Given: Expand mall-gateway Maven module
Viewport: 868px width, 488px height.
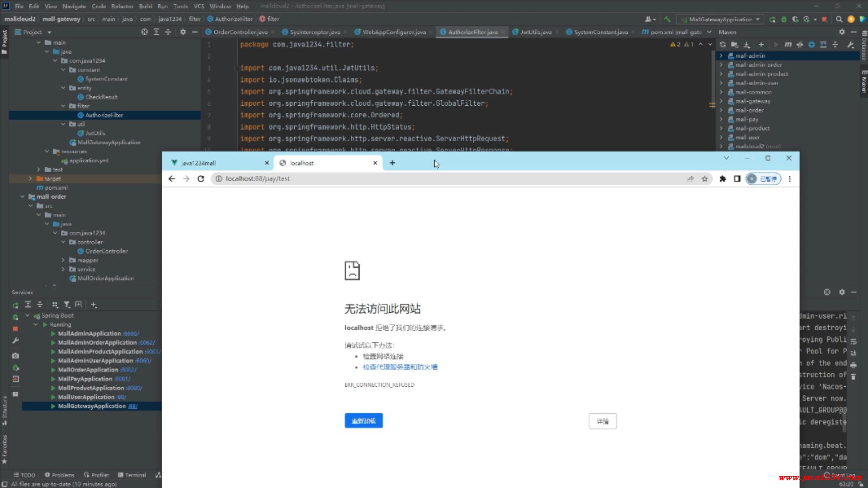Looking at the screenshot, I should (x=721, y=101).
